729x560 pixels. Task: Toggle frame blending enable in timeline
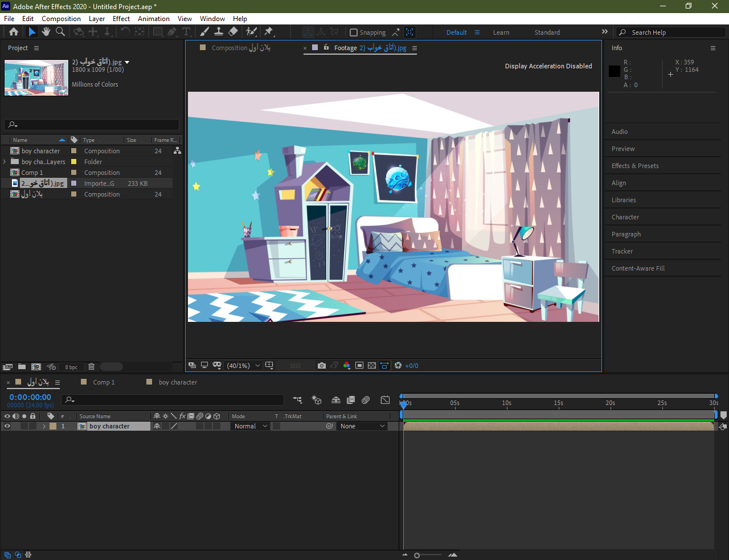point(351,400)
